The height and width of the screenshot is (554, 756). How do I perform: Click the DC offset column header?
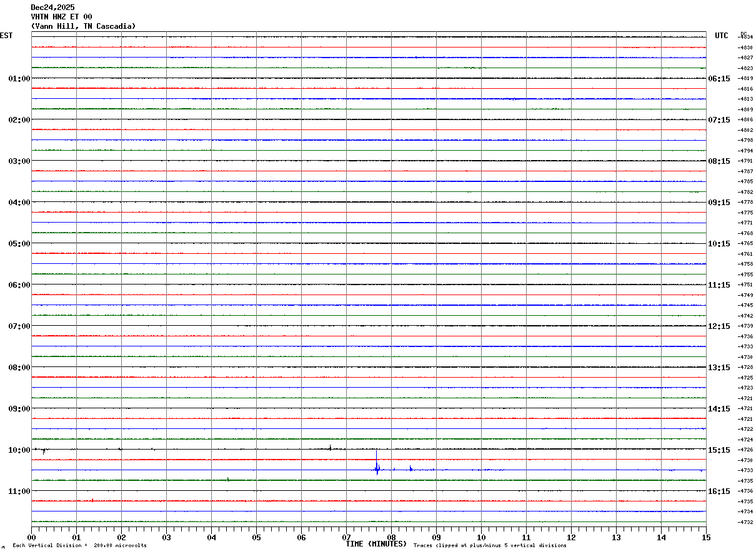coord(744,34)
